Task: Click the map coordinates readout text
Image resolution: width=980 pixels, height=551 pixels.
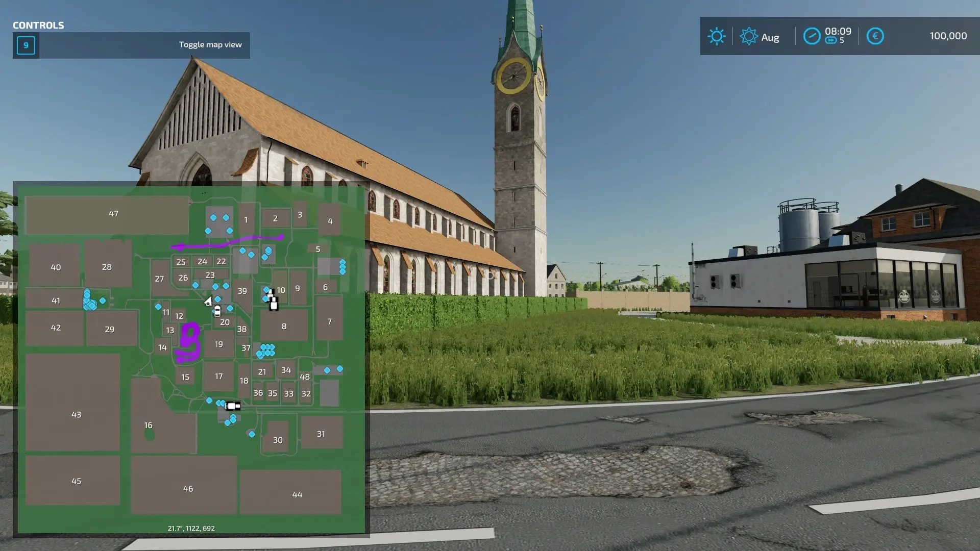Action: (191, 529)
